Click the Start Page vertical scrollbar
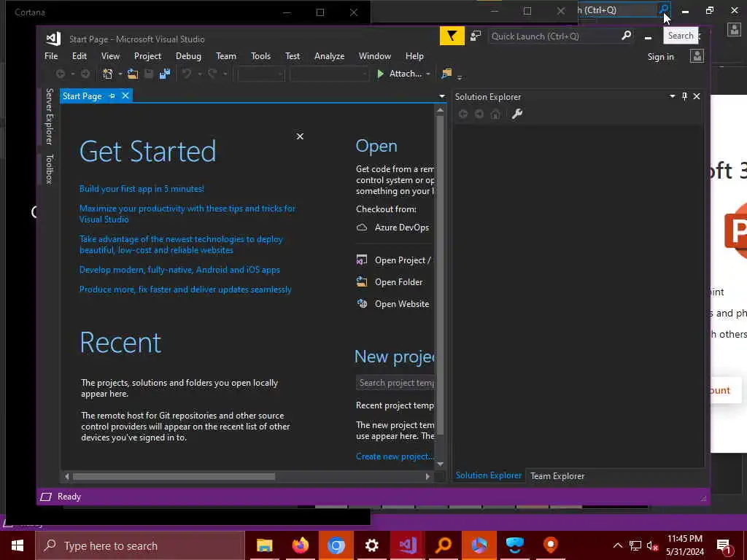Viewport: 747px width, 560px height. click(440, 274)
